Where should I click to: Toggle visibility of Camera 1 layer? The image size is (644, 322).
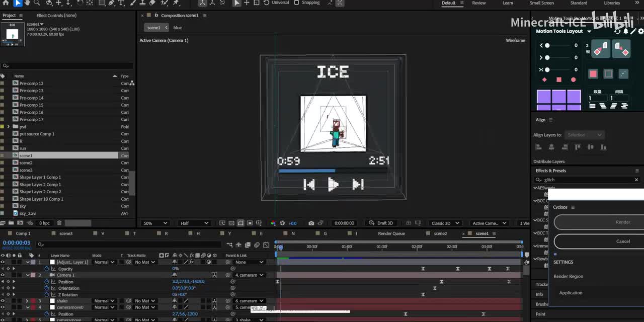coord(3,275)
